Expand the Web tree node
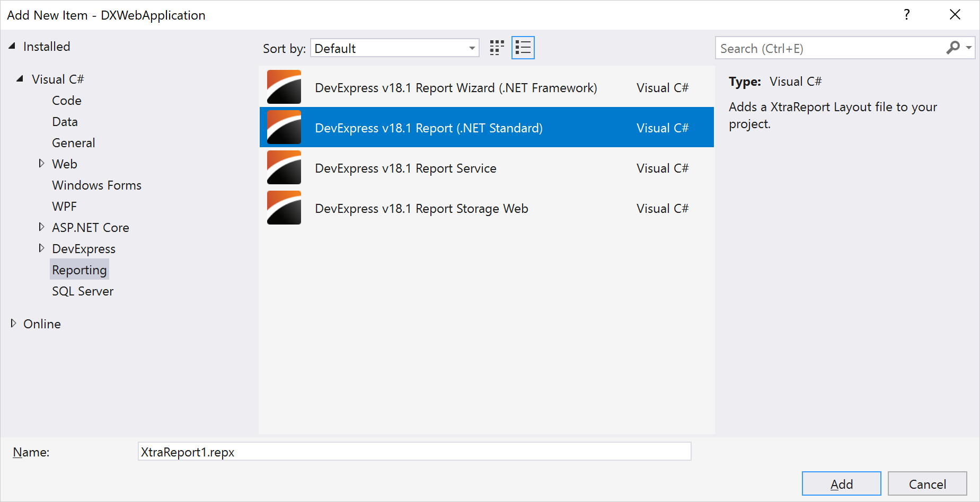Viewport: 980px width, 502px height. click(41, 164)
